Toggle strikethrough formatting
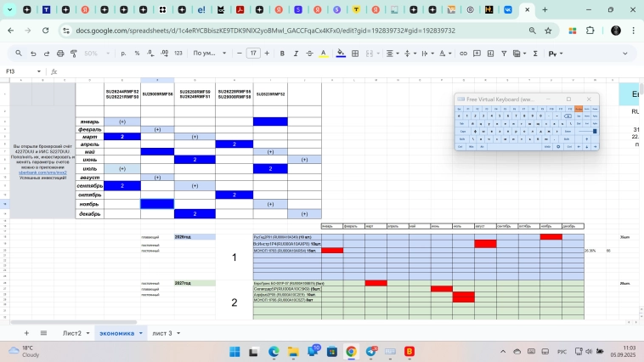The width and height of the screenshot is (644, 362). pyautogui.click(x=308, y=53)
